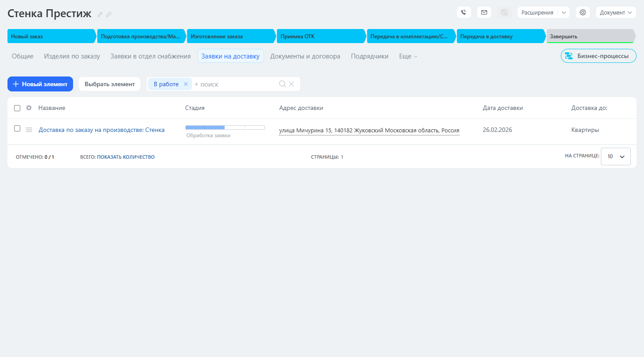
Task: Open the "Доставка по заказу на производстве" link
Action: [101, 130]
